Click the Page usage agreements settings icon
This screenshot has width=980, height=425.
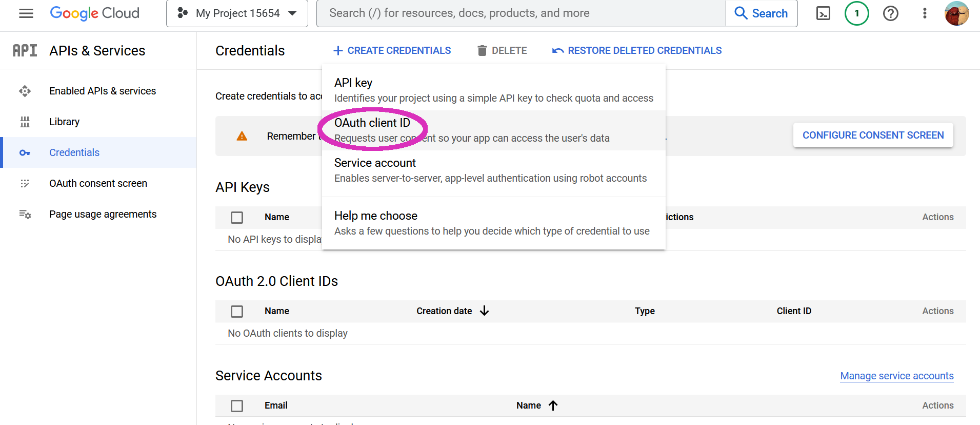pos(25,214)
